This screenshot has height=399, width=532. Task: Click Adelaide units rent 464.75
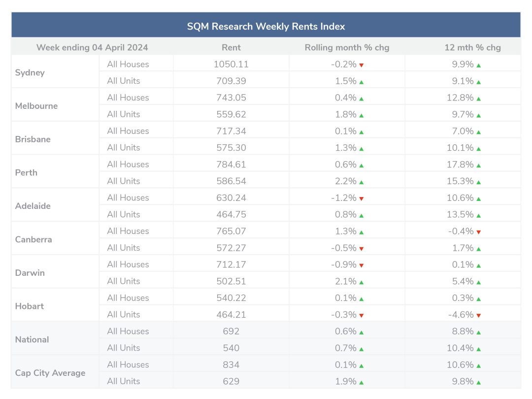[x=231, y=214]
